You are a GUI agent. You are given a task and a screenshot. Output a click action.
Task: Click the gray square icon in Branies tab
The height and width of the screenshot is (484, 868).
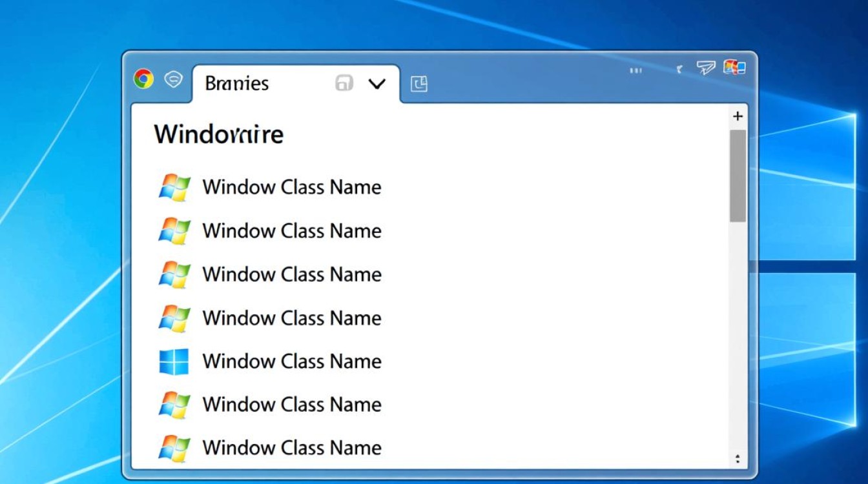click(344, 83)
